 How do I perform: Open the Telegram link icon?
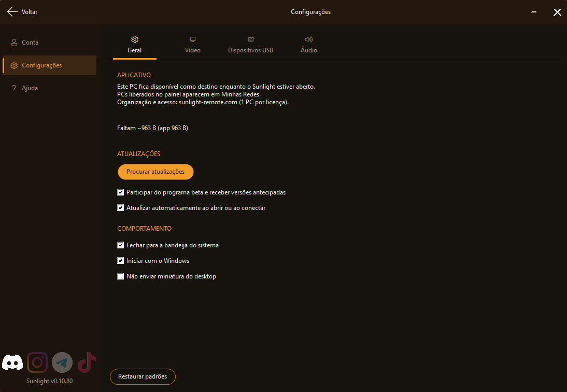62,362
